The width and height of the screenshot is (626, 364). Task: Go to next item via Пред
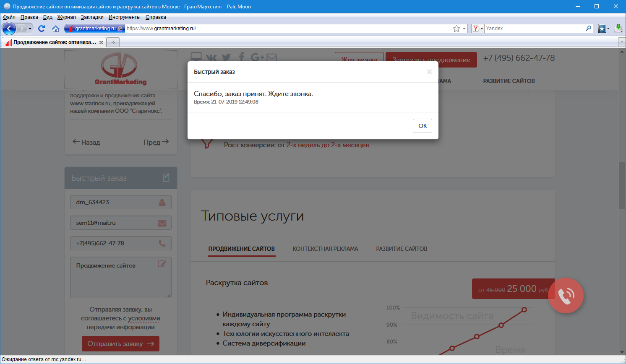coord(156,142)
